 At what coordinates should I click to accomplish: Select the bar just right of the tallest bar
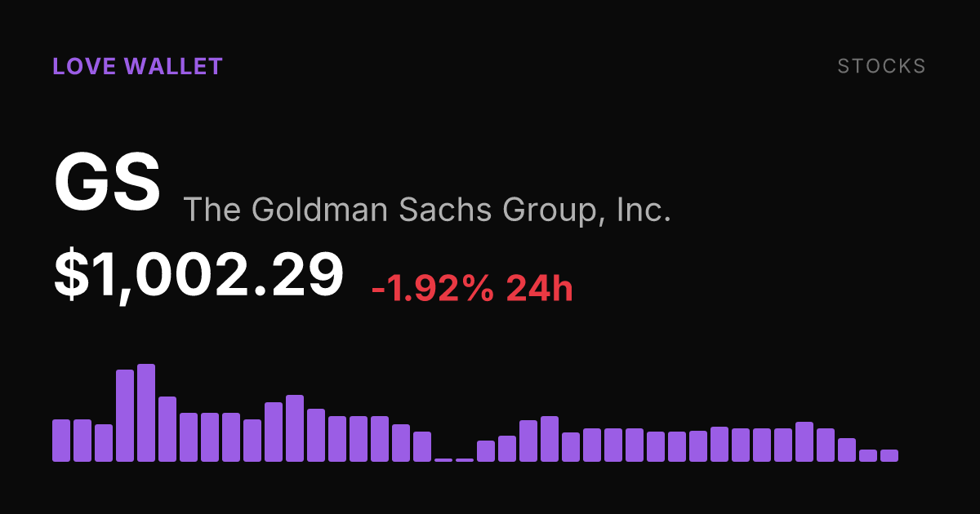pos(167,429)
